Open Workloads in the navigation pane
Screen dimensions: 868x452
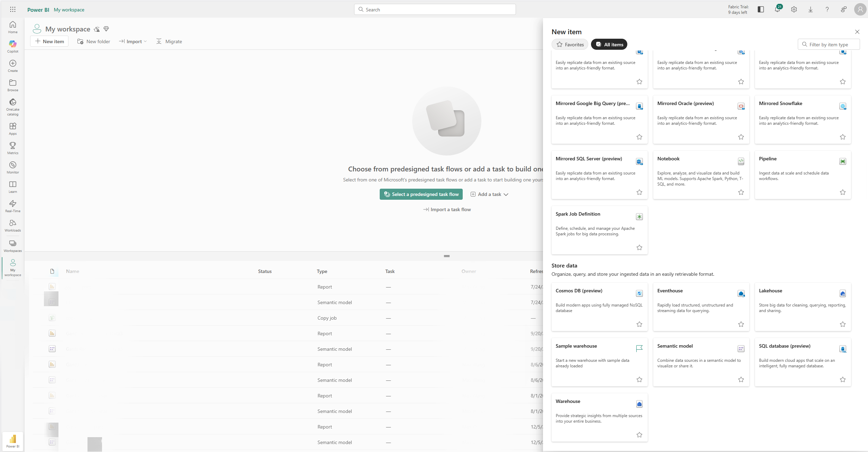13,225
